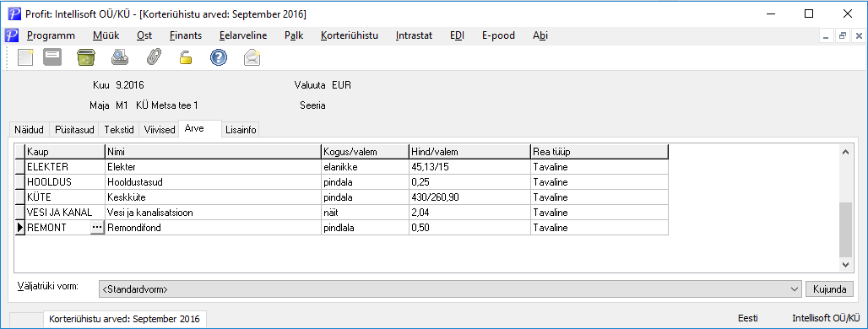Click the Rea tüüp column header

click(599, 151)
